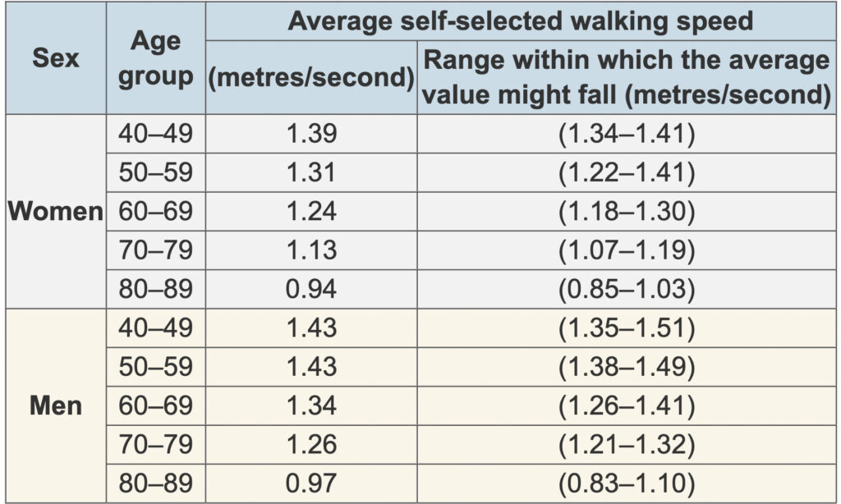Image resolution: width=841 pixels, height=504 pixels.
Task: Click the Sex column header
Action: (x=55, y=59)
